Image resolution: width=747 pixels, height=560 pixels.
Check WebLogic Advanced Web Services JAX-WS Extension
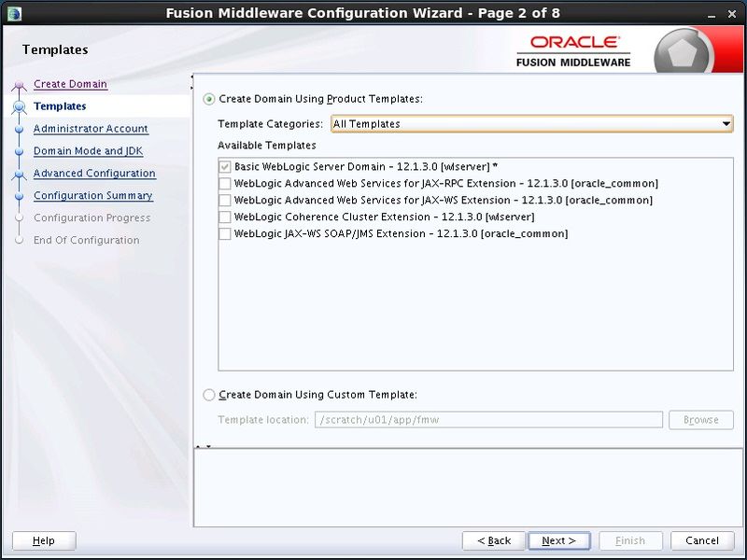(225, 200)
